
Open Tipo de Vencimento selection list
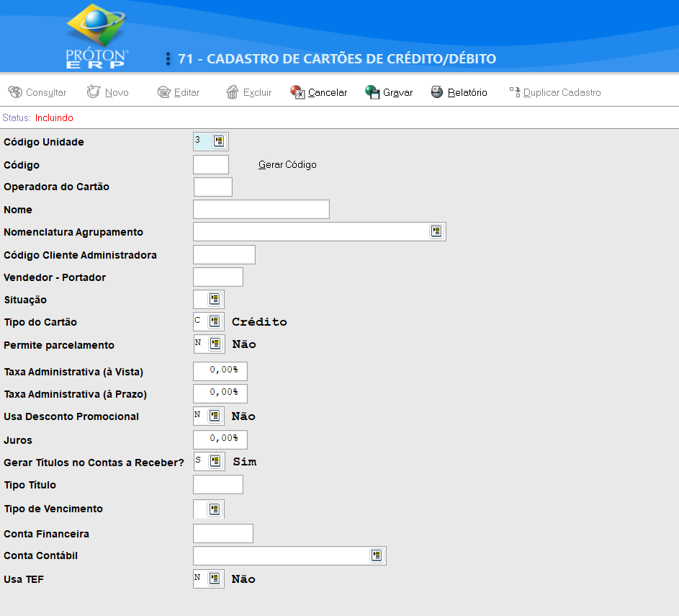[215, 509]
